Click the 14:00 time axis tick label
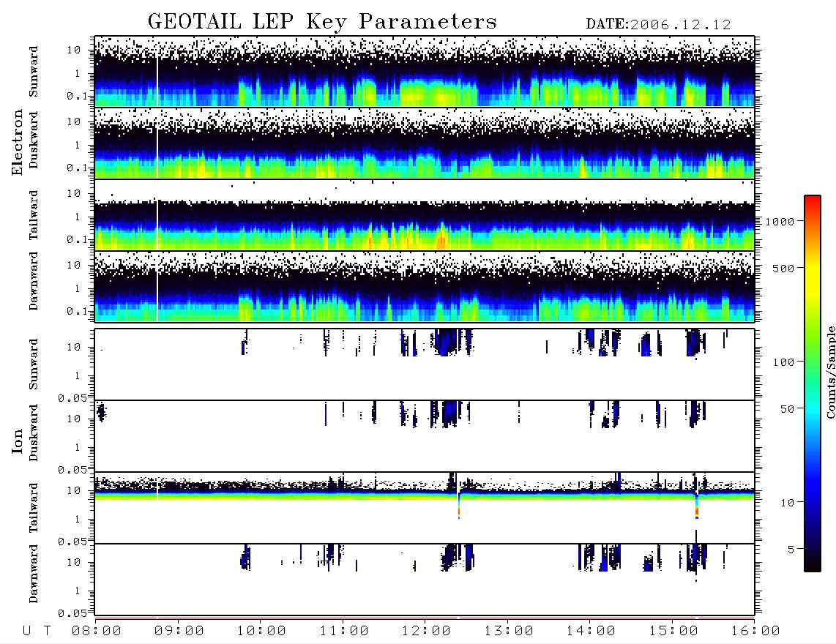The width and height of the screenshot is (836, 644). tap(591, 632)
